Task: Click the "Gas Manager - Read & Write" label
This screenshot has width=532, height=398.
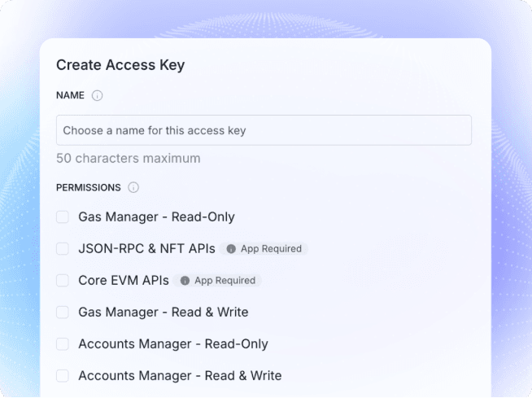Action: (164, 312)
